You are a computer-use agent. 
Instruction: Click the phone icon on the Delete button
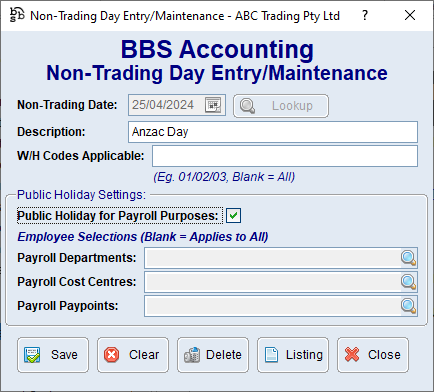coord(192,355)
